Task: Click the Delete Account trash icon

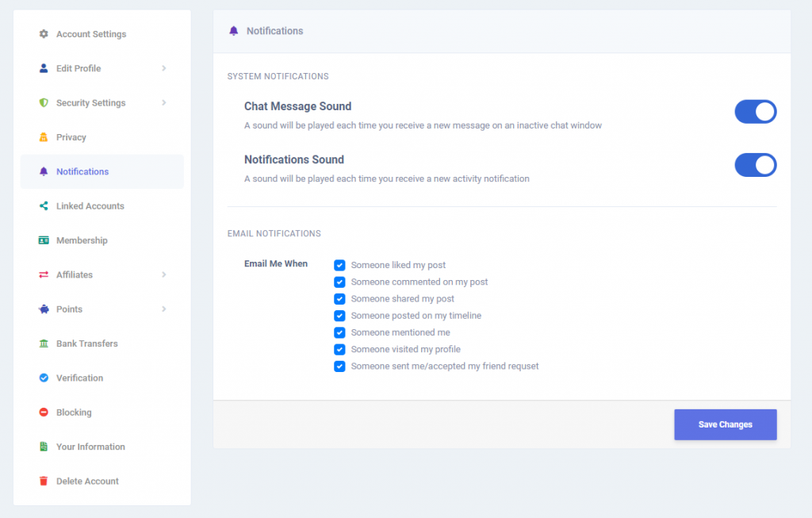Action: click(44, 482)
